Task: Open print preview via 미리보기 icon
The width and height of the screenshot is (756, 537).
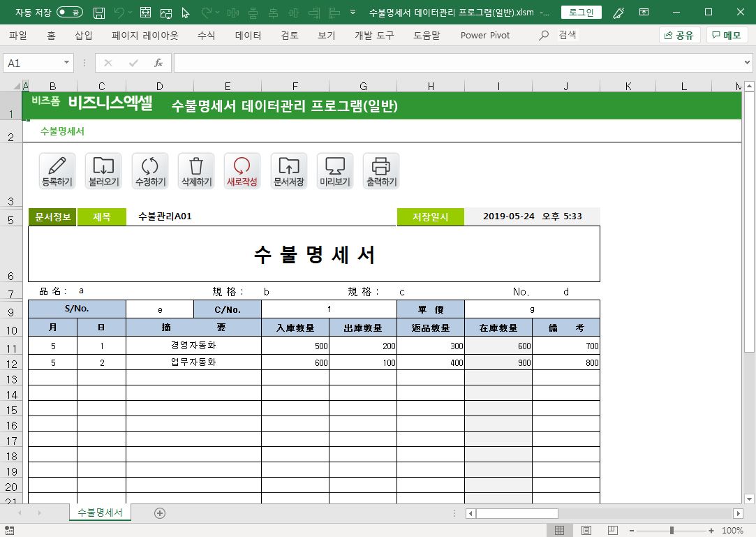Action: pyautogui.click(x=334, y=171)
